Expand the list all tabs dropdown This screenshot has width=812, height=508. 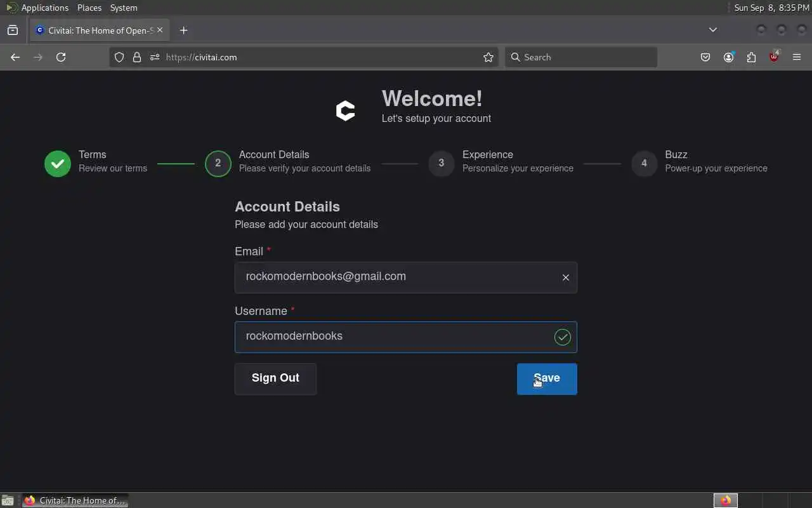713,30
